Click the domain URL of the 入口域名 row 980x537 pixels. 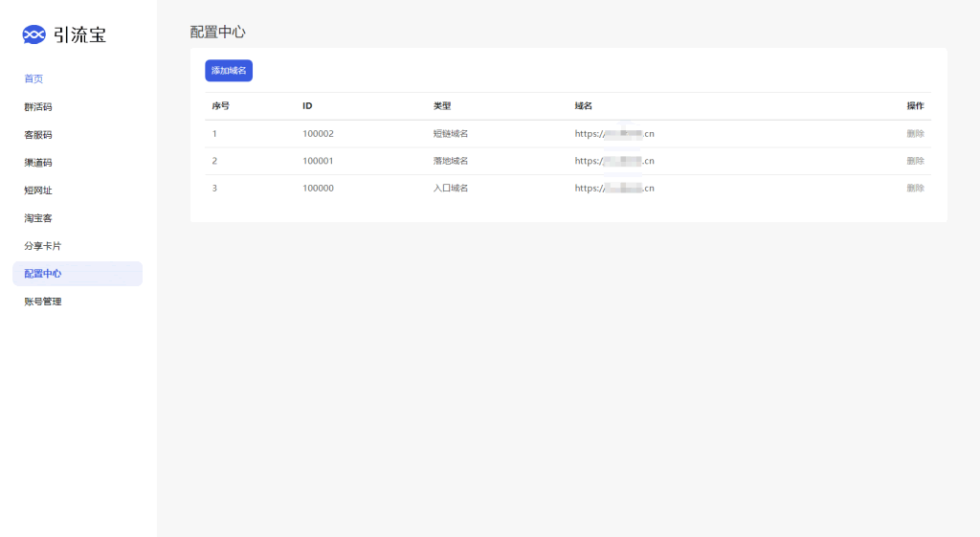tap(614, 189)
